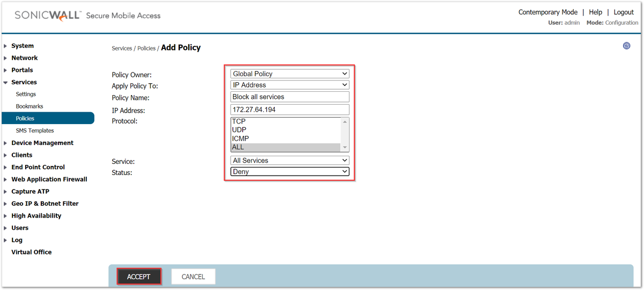Select End Point Control in sidebar
The height and width of the screenshot is (290, 644).
(38, 168)
